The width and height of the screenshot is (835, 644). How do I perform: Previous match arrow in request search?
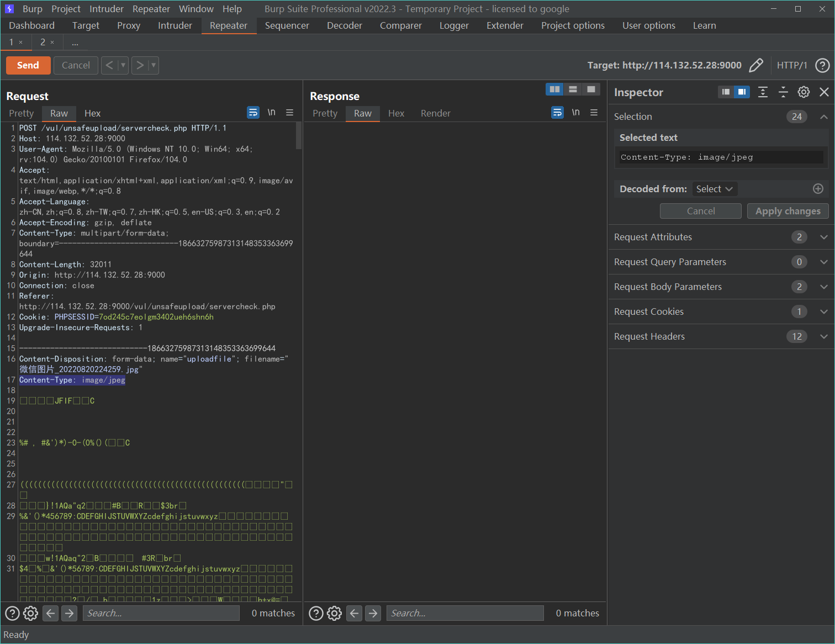(51, 613)
